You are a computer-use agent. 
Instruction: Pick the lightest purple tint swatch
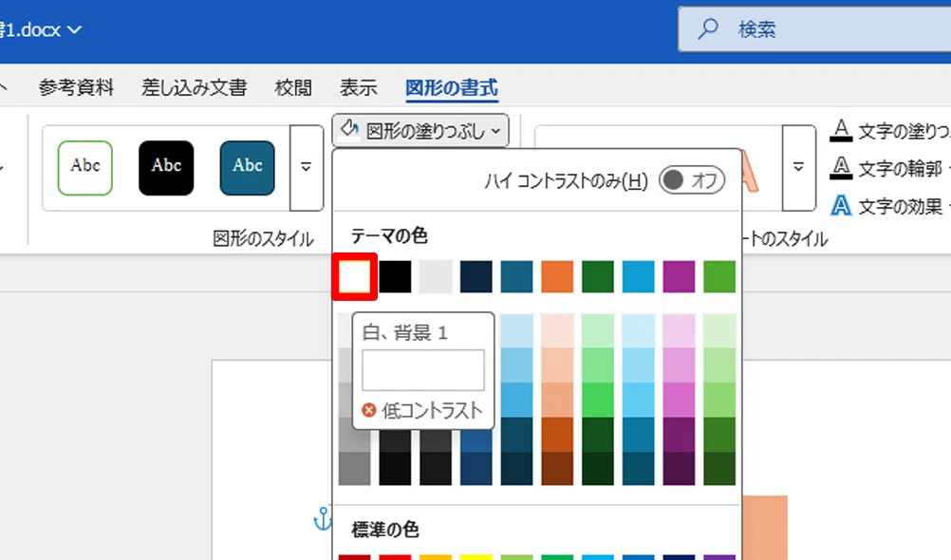679,330
